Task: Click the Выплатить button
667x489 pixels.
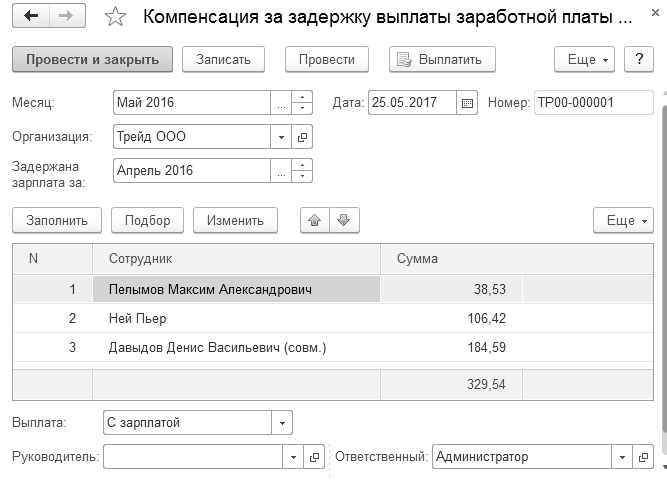Action: [x=441, y=59]
